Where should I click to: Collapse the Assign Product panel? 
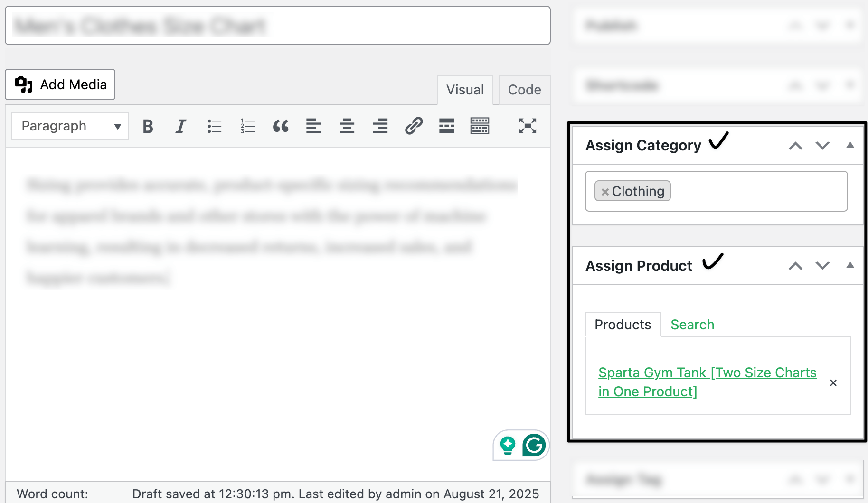[x=849, y=266]
